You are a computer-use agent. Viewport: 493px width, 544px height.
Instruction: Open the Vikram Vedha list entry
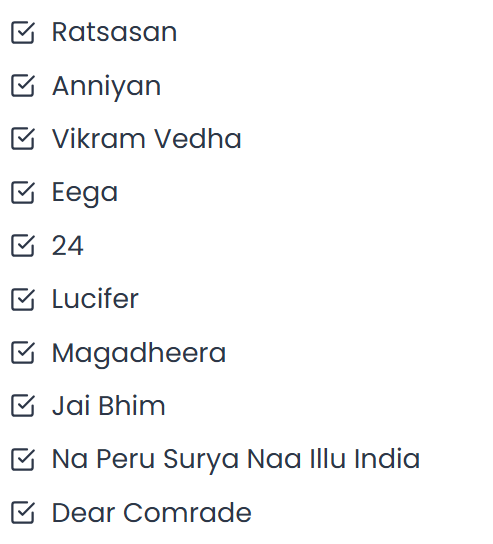click(146, 139)
